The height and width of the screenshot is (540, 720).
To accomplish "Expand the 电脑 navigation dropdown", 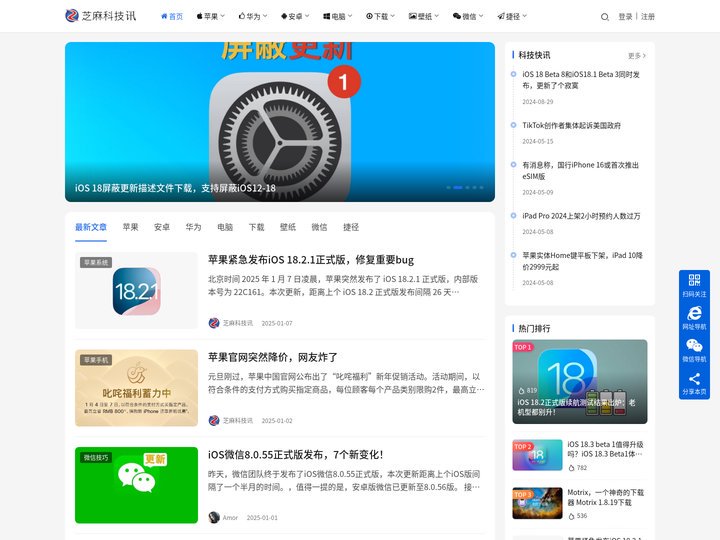I will (x=338, y=17).
